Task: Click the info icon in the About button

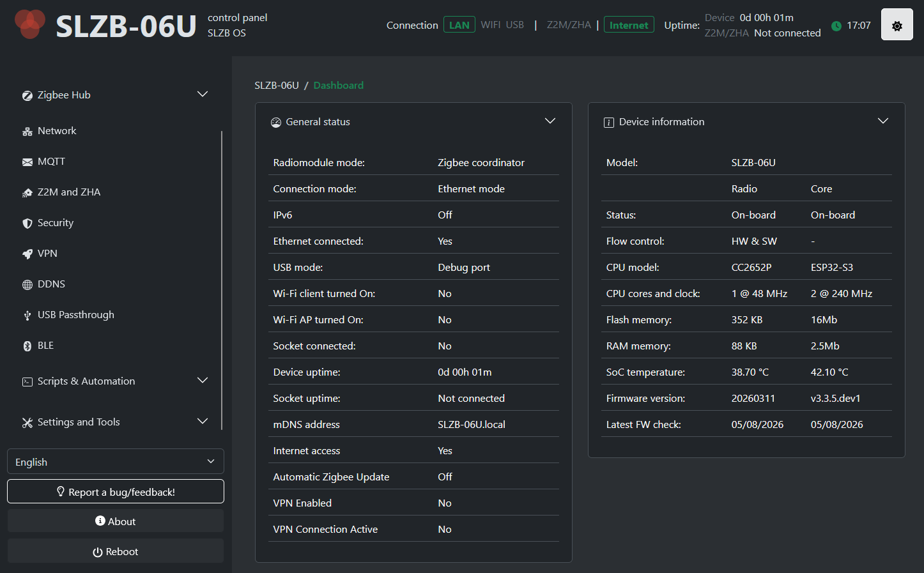Action: point(100,521)
